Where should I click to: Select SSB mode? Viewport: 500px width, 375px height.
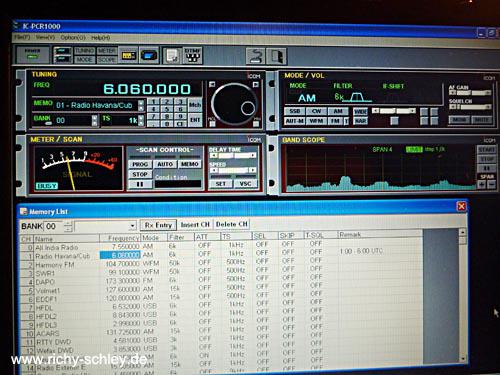pyautogui.click(x=295, y=111)
